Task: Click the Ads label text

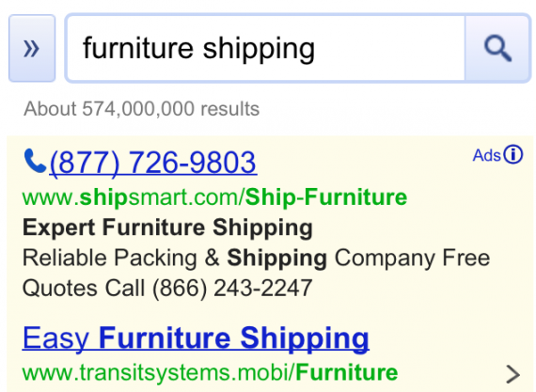Action: (487, 155)
